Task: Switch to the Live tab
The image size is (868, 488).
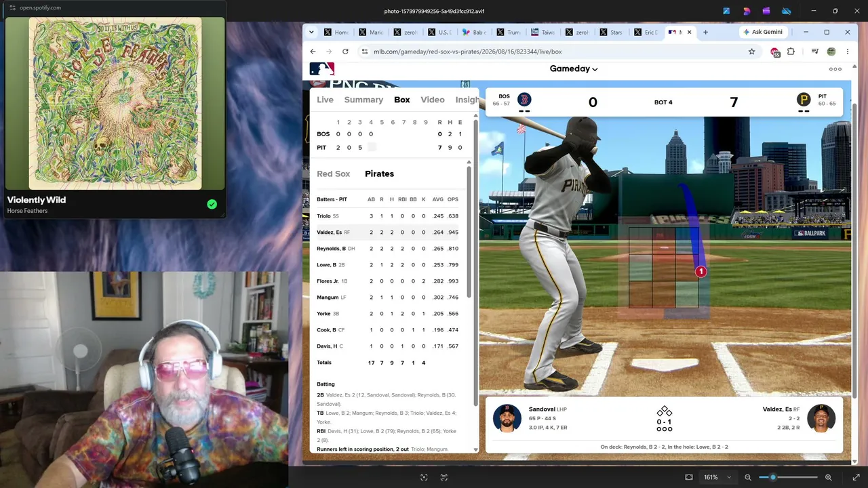Action: pos(325,100)
